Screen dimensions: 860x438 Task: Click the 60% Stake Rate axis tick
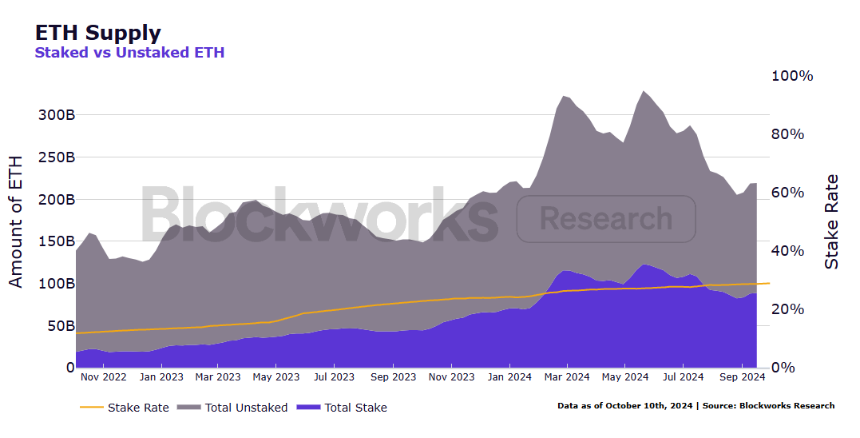(788, 193)
